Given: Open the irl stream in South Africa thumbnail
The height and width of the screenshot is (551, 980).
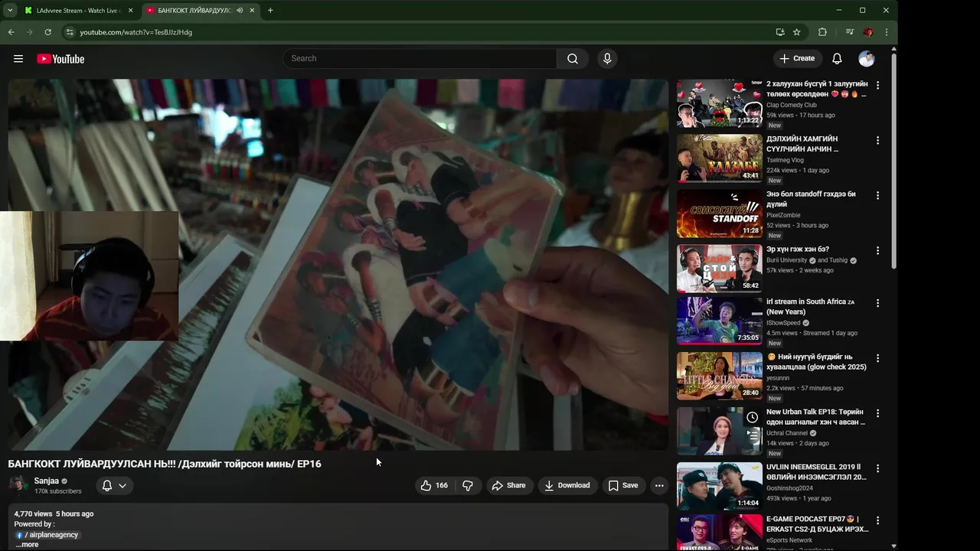Looking at the screenshot, I should pyautogui.click(x=720, y=321).
